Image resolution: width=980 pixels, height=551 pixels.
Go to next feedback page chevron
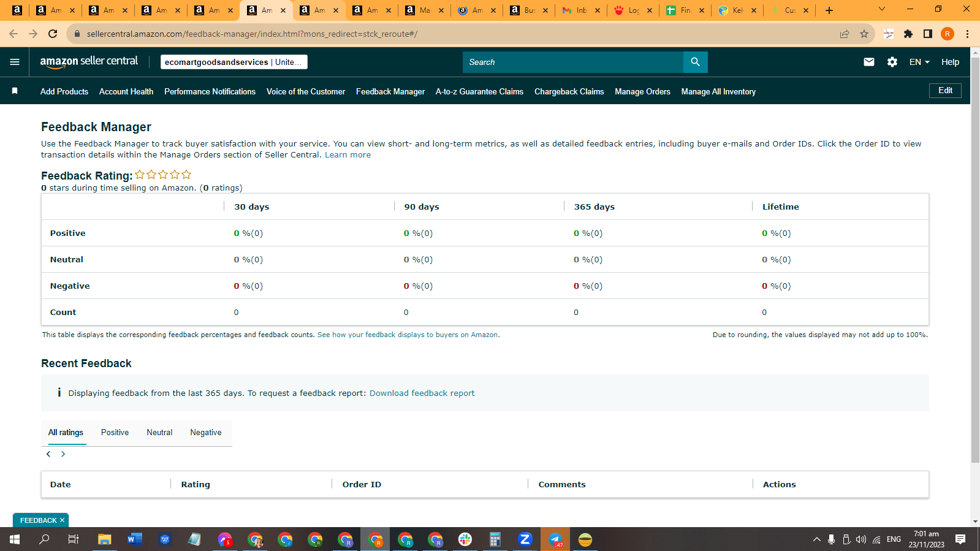(x=63, y=454)
